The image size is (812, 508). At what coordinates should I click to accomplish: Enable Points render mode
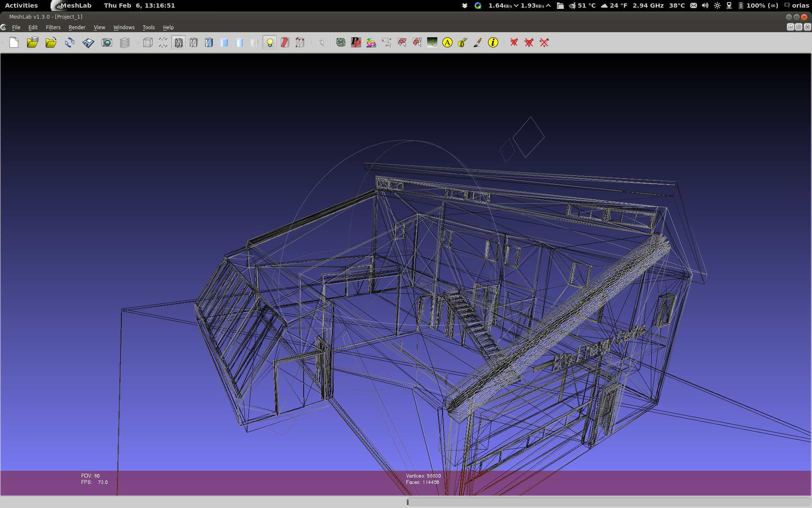click(x=163, y=42)
